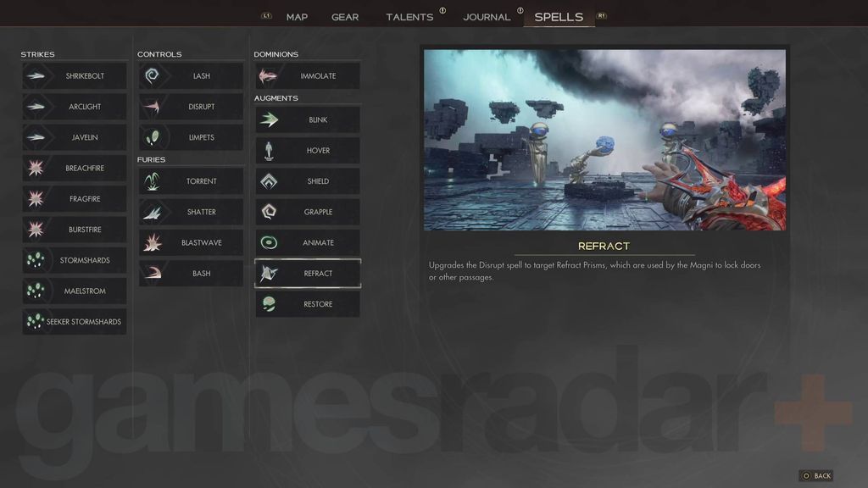Select the Restore spell entry
The width and height of the screenshot is (868, 488).
[307, 304]
